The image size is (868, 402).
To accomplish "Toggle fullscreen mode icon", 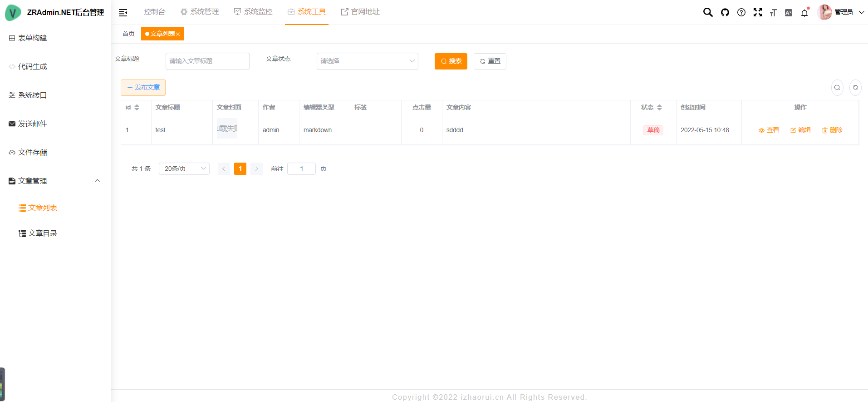I will 757,12.
